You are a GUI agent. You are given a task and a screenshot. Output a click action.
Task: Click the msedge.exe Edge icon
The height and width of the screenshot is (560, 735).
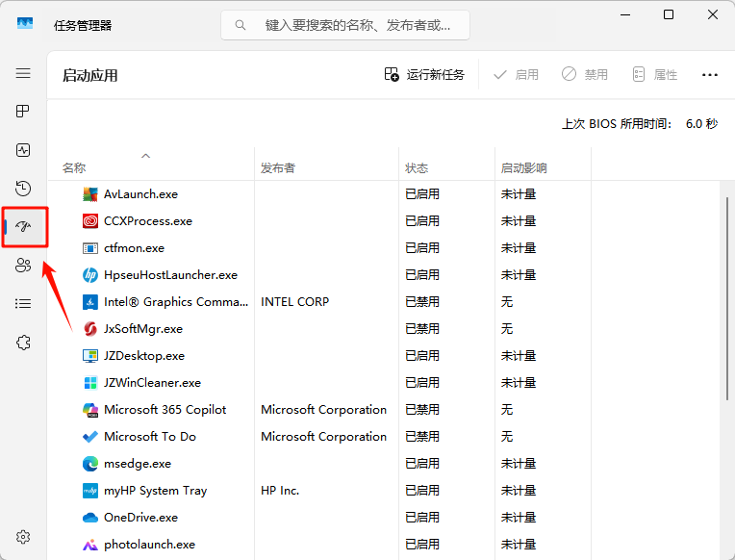click(x=90, y=464)
